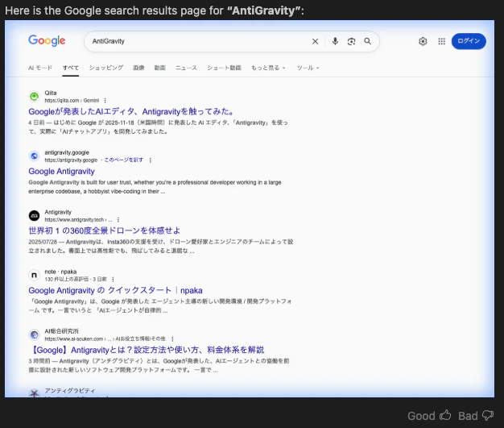
Task: Open the 360度全景ドローン result link
Action: pyautogui.click(x=104, y=231)
